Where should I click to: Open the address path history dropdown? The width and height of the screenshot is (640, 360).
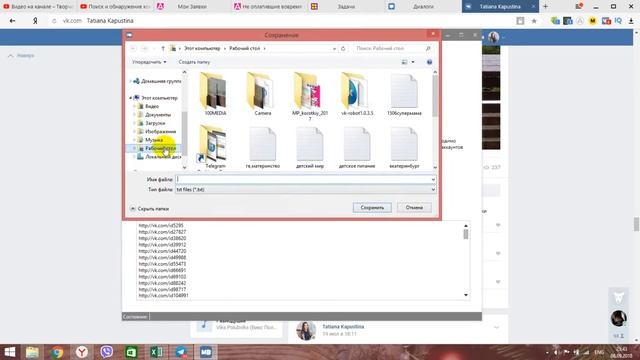tap(334, 49)
